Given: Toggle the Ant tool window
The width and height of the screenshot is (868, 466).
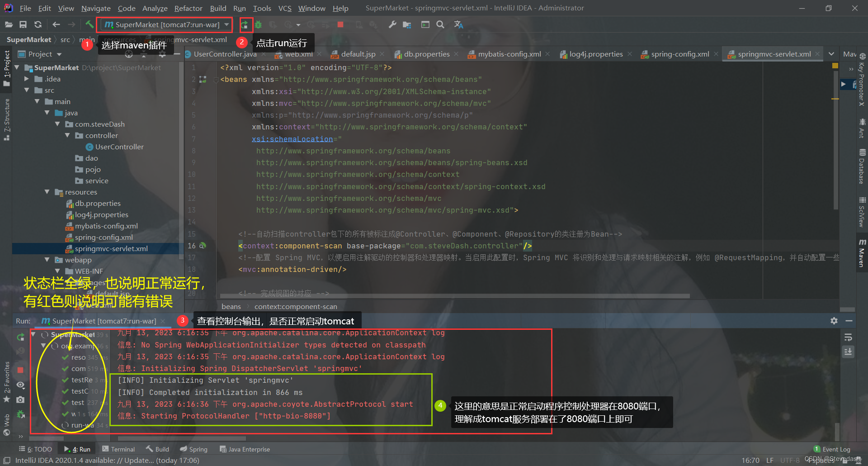Looking at the screenshot, I should 862,128.
